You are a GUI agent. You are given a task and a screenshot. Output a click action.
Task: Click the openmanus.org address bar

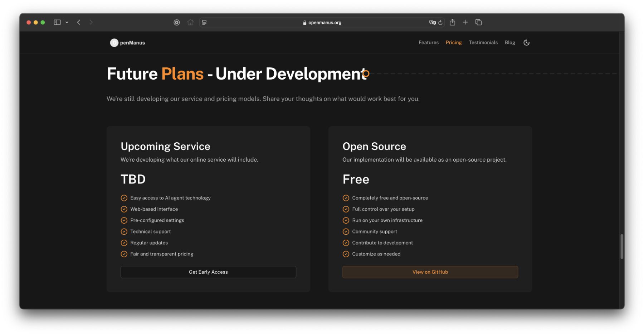pyautogui.click(x=322, y=23)
